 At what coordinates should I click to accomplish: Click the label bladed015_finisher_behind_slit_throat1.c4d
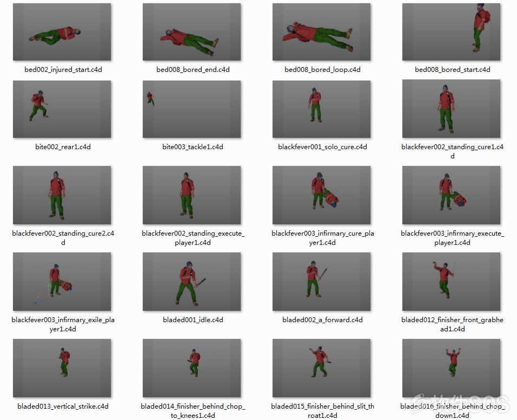coord(322,411)
